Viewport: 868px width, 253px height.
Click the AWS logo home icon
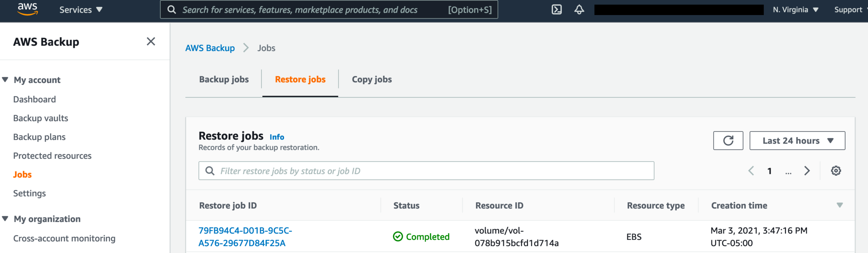point(27,9)
